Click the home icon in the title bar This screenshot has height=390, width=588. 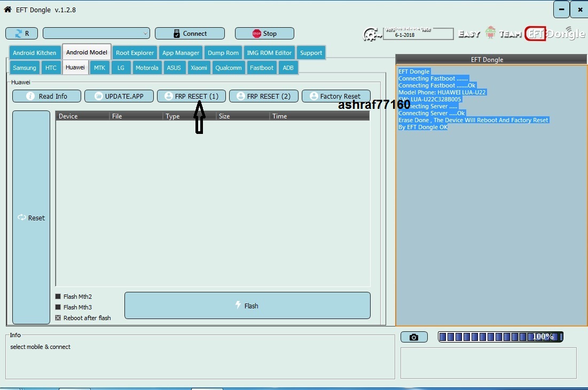pyautogui.click(x=7, y=10)
